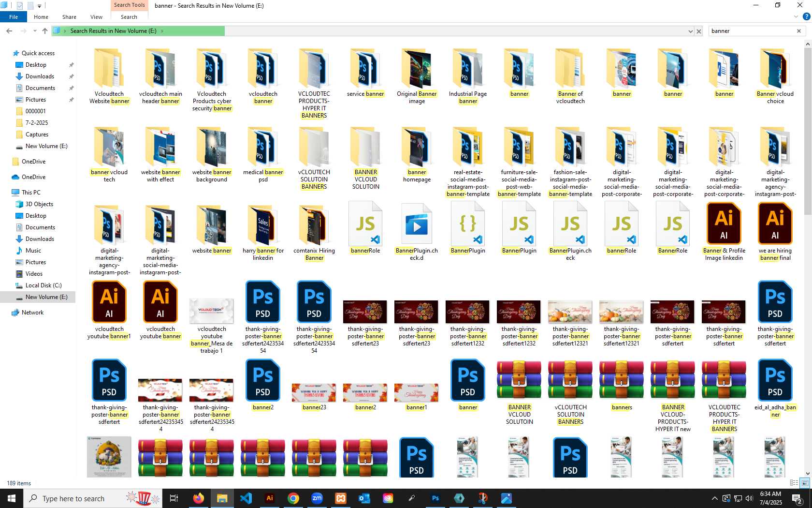812x508 pixels.
Task: Stop the search via address bar X
Action: click(x=699, y=31)
